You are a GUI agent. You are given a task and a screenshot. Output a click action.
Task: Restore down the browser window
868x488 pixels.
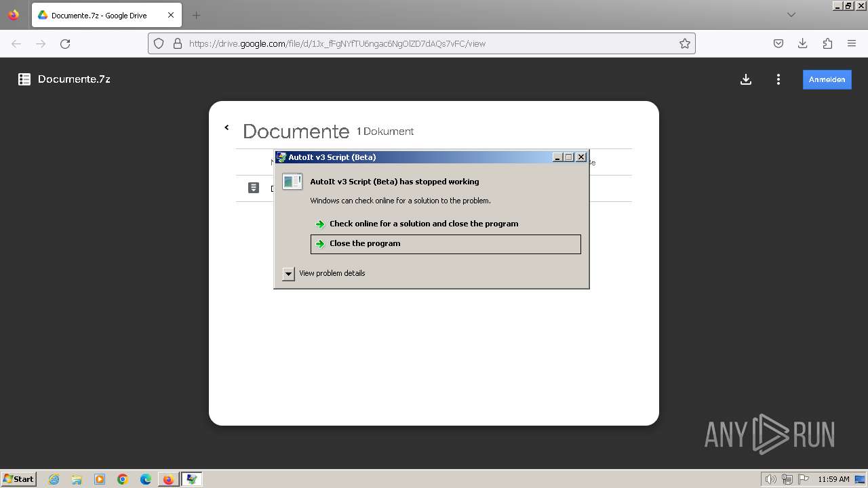[848, 5]
